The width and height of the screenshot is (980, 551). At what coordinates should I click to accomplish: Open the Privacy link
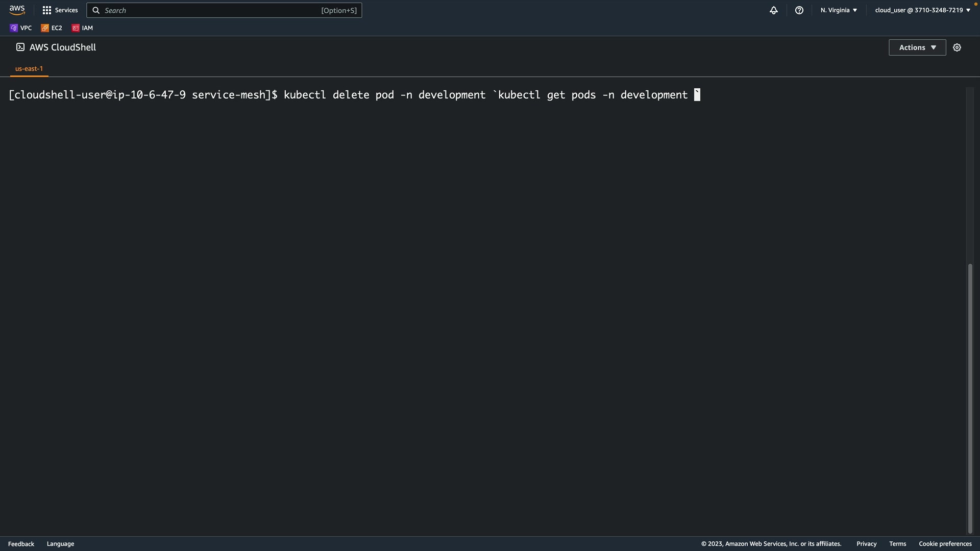pos(866,544)
